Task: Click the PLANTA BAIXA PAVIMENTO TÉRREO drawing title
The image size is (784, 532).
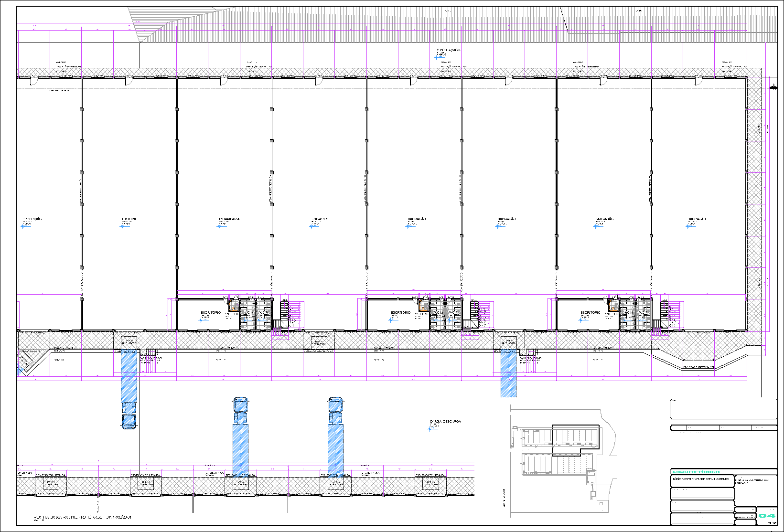Action: [82, 517]
